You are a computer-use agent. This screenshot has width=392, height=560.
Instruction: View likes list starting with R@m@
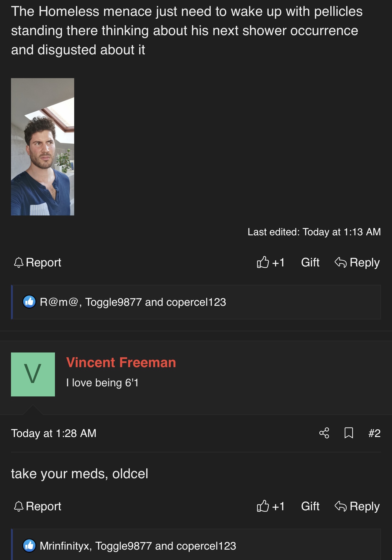point(133,302)
